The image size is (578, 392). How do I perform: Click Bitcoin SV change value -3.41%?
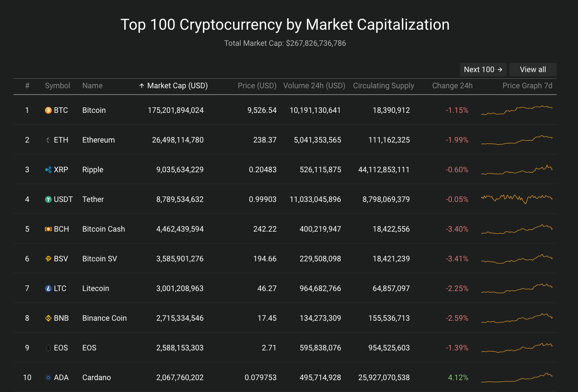[457, 259]
